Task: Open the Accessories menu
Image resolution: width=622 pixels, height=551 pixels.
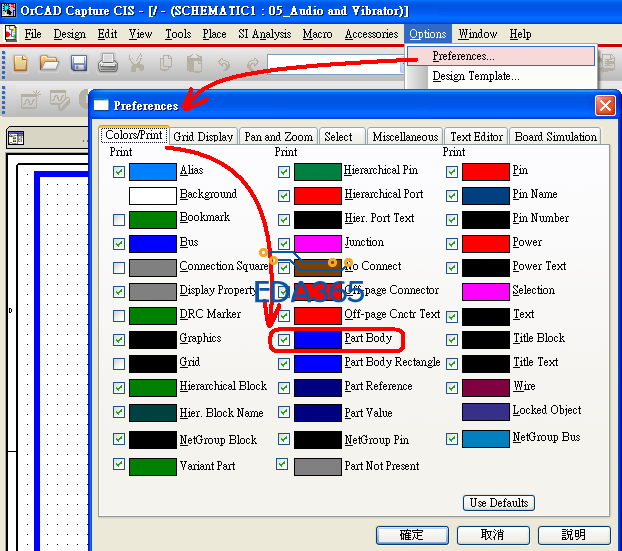Action: click(371, 34)
